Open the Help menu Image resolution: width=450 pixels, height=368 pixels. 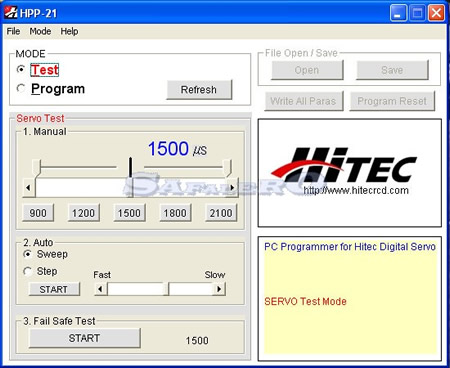[x=69, y=31]
